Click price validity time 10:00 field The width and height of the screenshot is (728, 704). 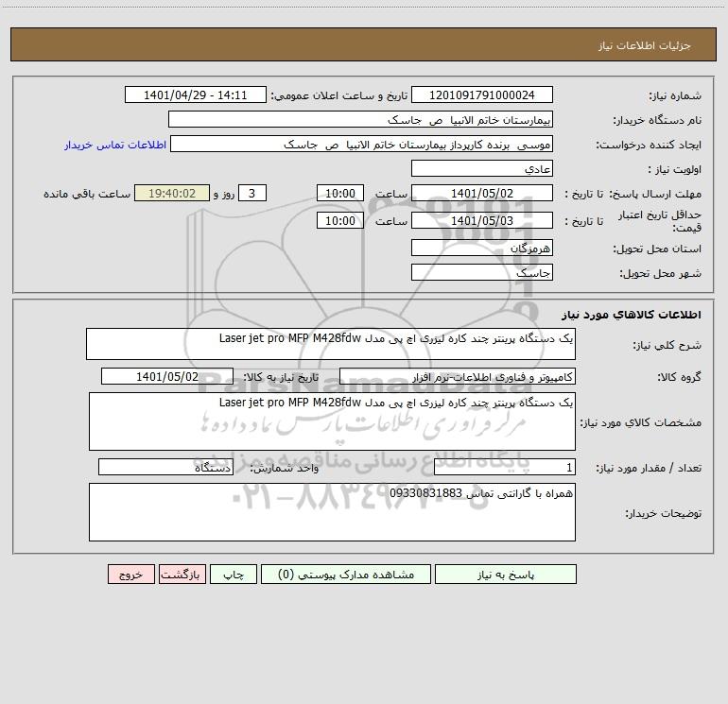[339, 220]
